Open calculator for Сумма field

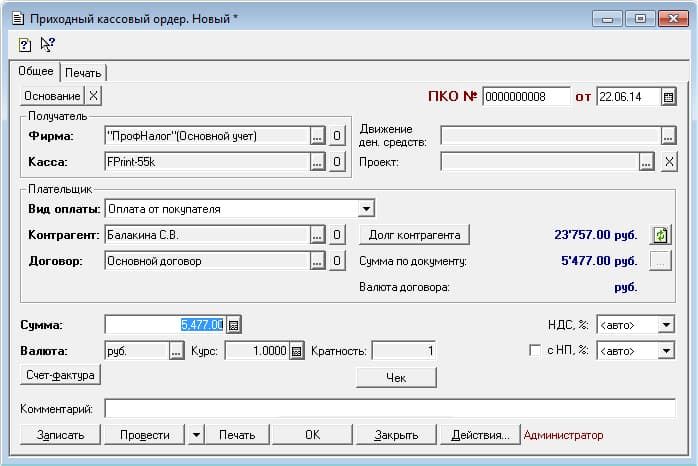[234, 325]
